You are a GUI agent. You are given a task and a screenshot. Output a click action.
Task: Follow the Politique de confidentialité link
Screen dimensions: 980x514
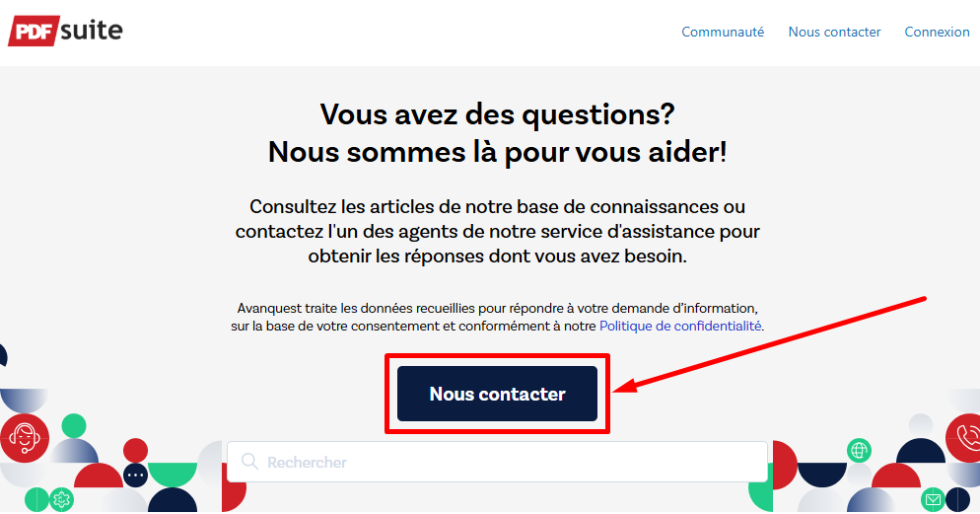[x=680, y=326]
